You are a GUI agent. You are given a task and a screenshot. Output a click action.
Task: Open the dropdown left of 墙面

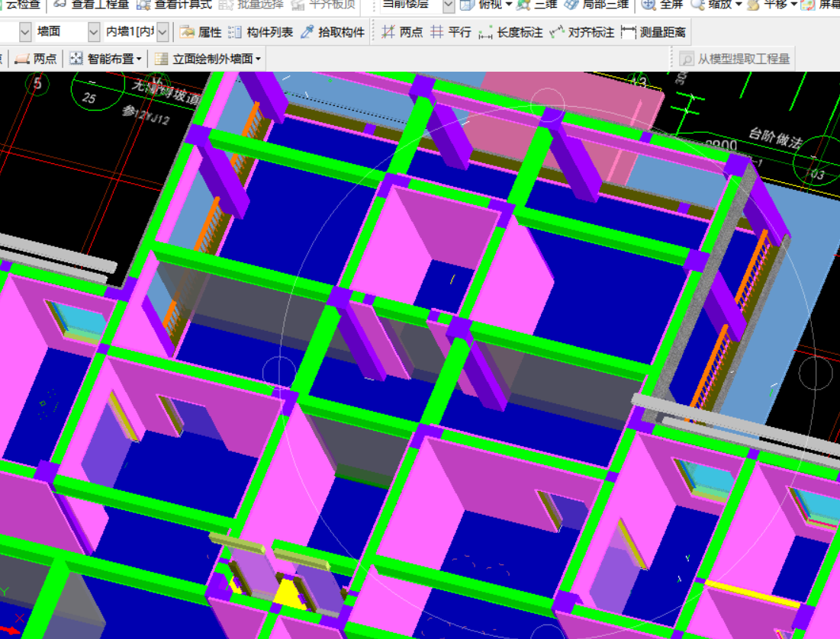(x=24, y=32)
